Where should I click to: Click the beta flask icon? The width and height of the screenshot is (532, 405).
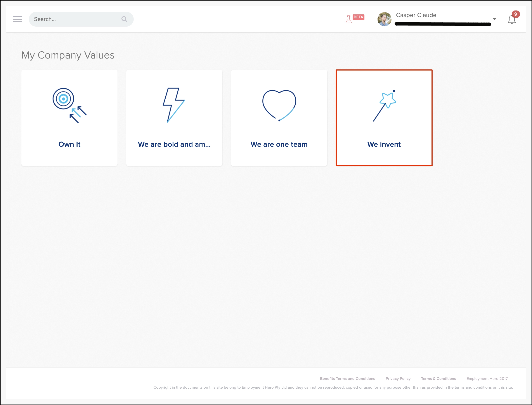(x=348, y=19)
